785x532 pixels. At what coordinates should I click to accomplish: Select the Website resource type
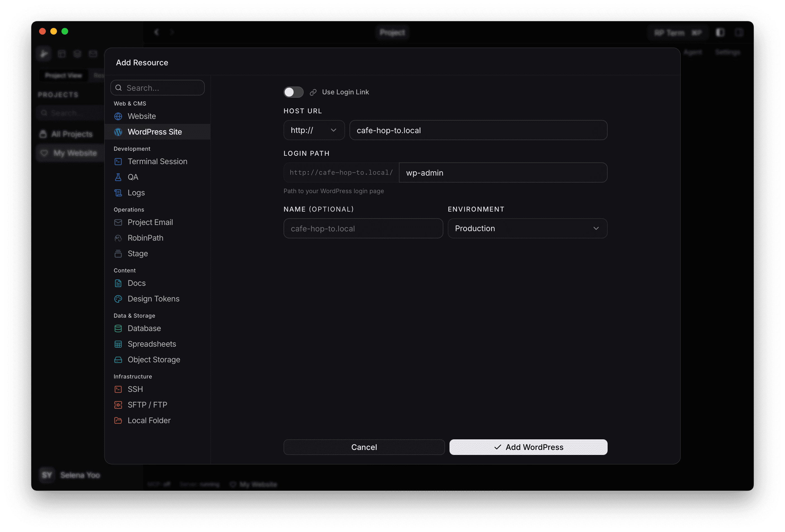[142, 116]
